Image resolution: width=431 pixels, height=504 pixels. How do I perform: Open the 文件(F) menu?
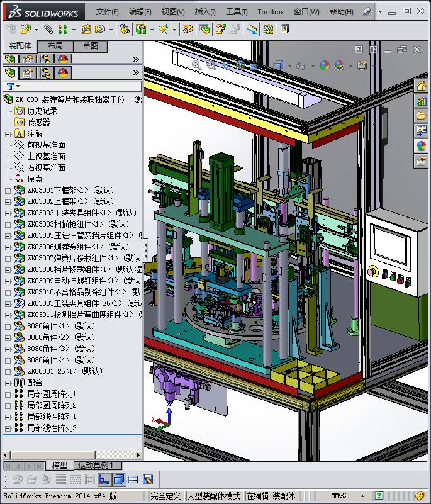click(108, 12)
